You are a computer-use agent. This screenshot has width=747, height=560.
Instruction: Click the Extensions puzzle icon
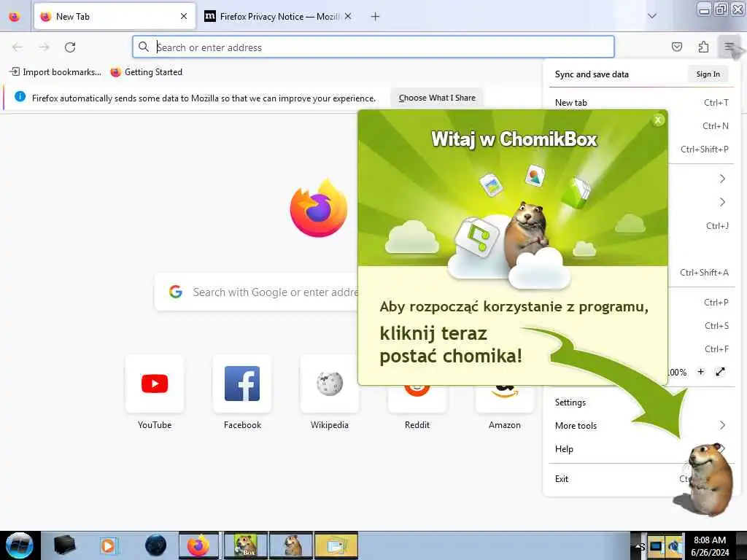pos(703,47)
